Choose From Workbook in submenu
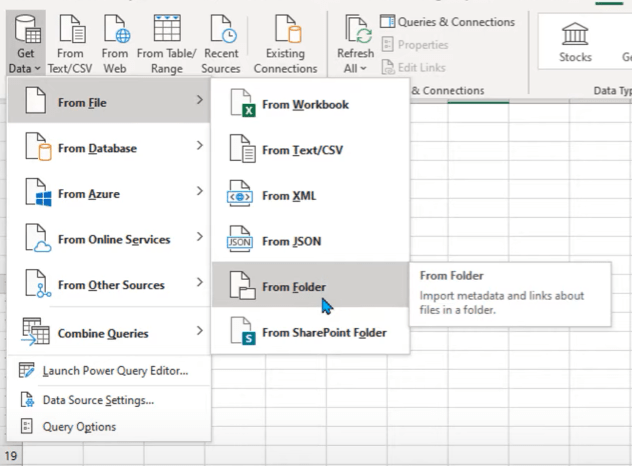Screen dimensions: 632x466 click(x=310, y=104)
